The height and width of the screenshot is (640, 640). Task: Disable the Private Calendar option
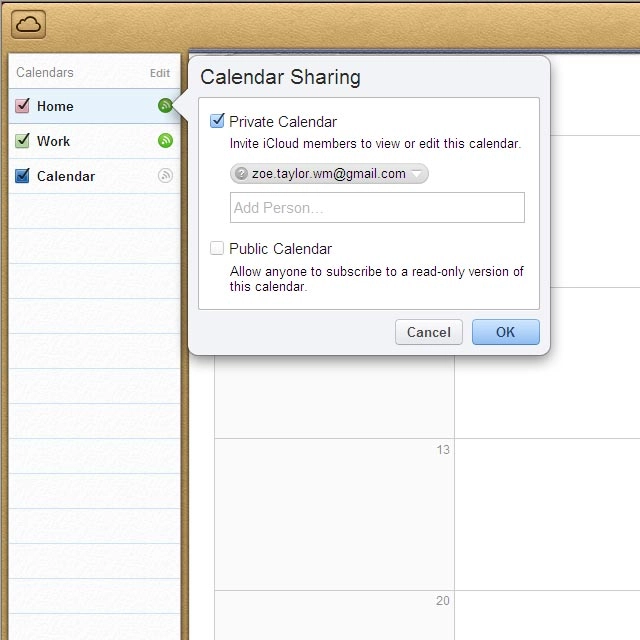(217, 121)
